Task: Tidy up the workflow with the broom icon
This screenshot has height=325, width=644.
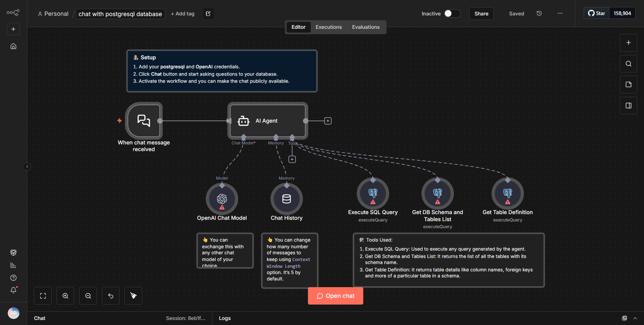Action: pyautogui.click(x=133, y=296)
